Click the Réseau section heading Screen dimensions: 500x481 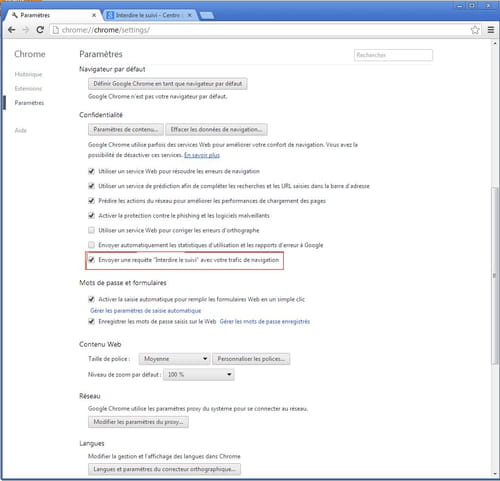[90, 396]
